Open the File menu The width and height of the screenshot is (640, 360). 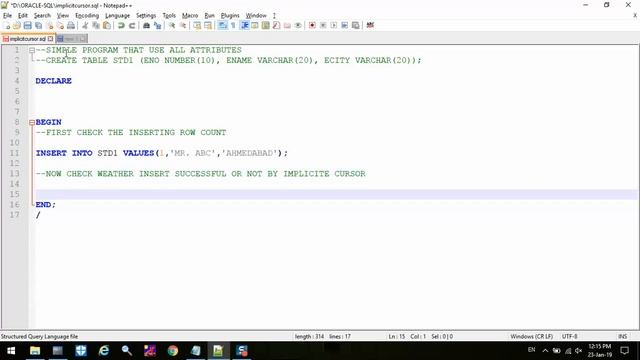pos(7,16)
